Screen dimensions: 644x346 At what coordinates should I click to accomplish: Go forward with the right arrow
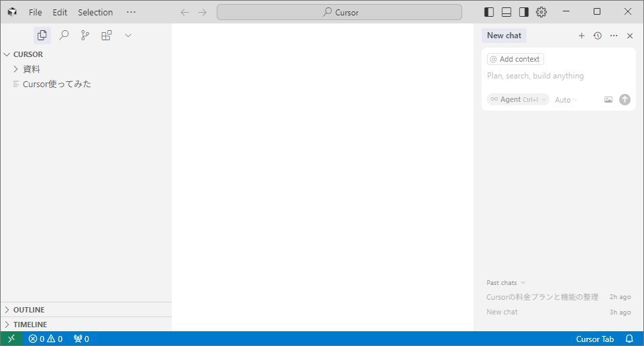[x=203, y=12]
